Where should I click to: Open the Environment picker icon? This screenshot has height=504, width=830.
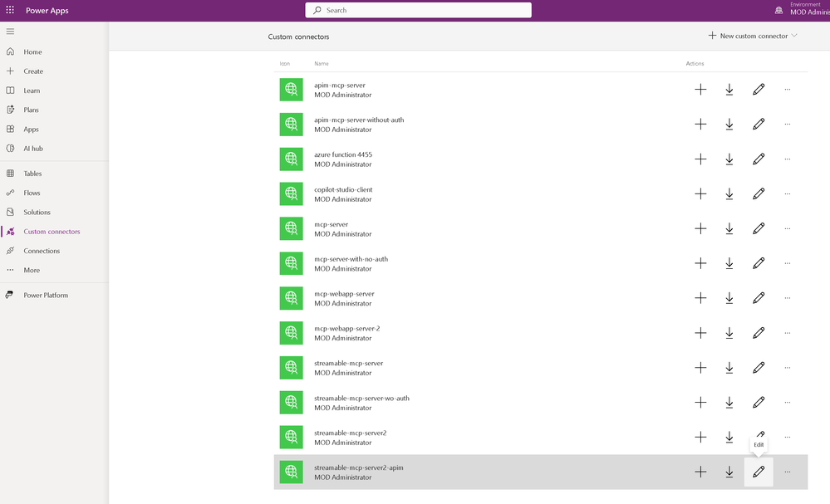(x=778, y=10)
